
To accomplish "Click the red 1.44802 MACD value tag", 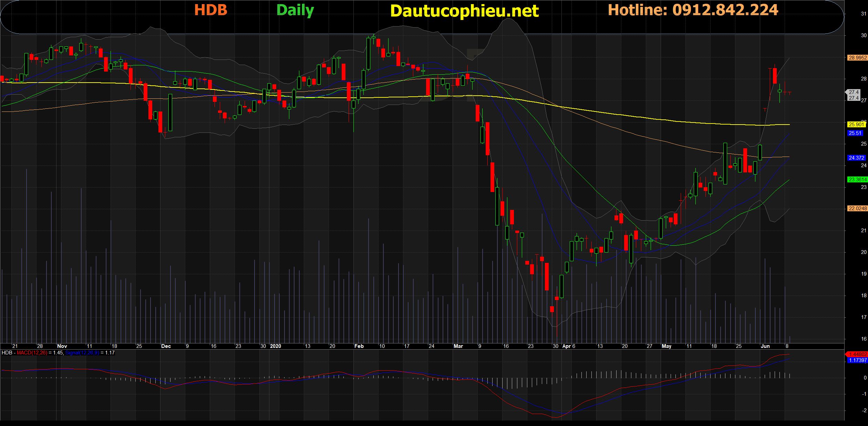I will point(858,354).
